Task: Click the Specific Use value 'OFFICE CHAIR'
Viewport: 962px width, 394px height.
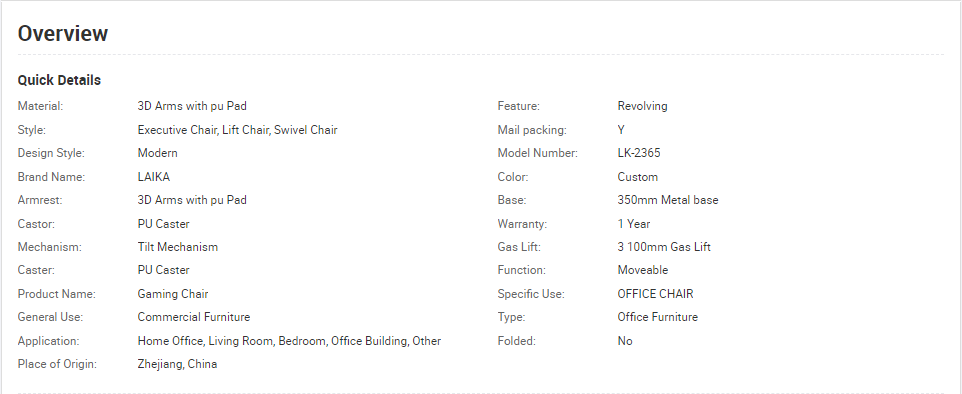Action: (655, 294)
